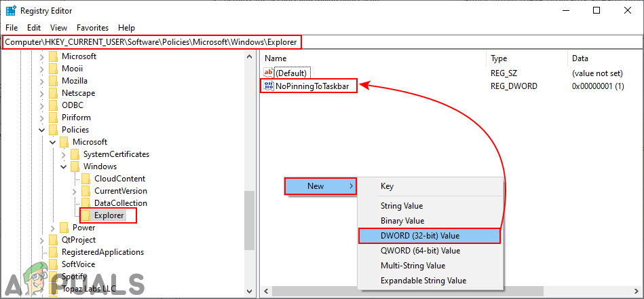Select the Spotify key folder icon
The width and height of the screenshot is (644, 299).
pos(54,277)
